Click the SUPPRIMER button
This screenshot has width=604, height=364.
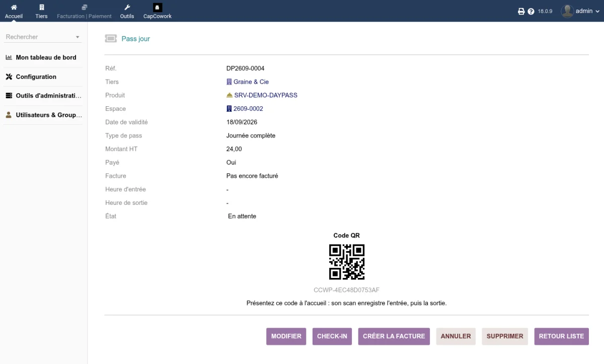505,336
